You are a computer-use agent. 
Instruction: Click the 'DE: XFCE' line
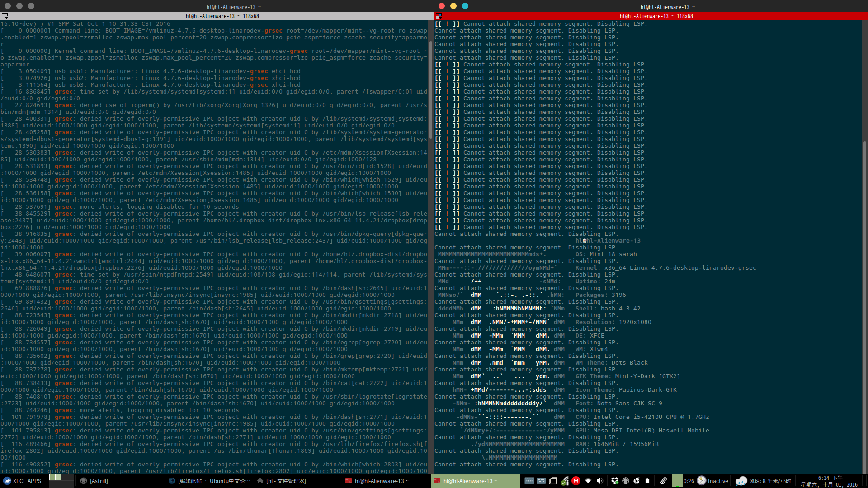[590, 336]
